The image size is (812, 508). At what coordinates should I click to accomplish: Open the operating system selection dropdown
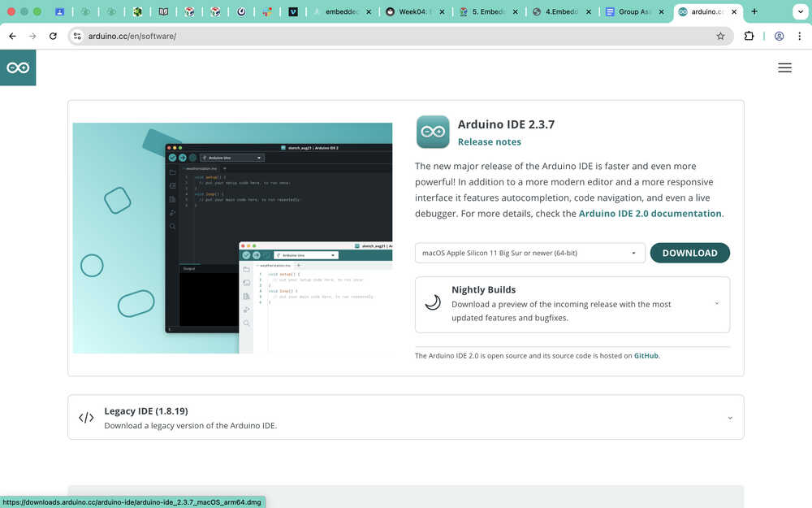click(x=529, y=253)
